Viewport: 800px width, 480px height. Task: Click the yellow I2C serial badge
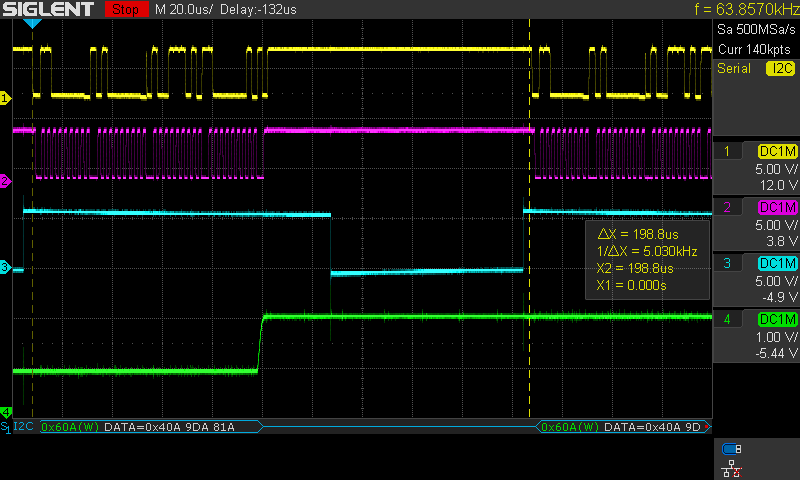(781, 68)
